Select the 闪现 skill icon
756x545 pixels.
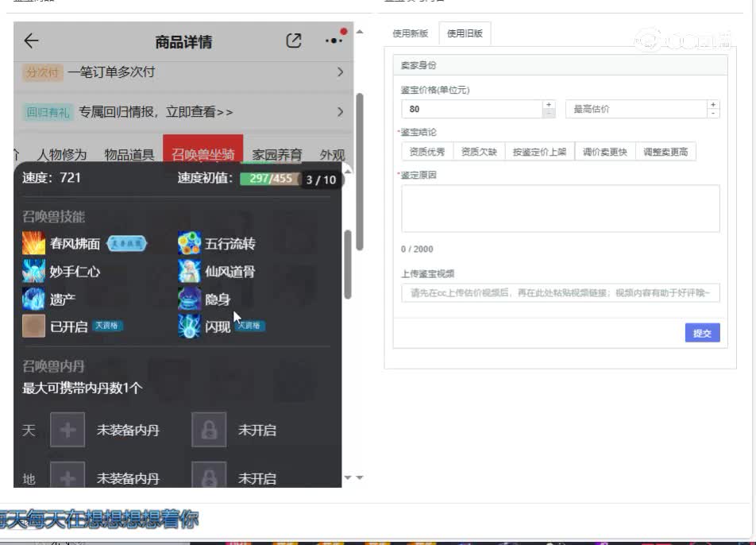pyautogui.click(x=190, y=327)
